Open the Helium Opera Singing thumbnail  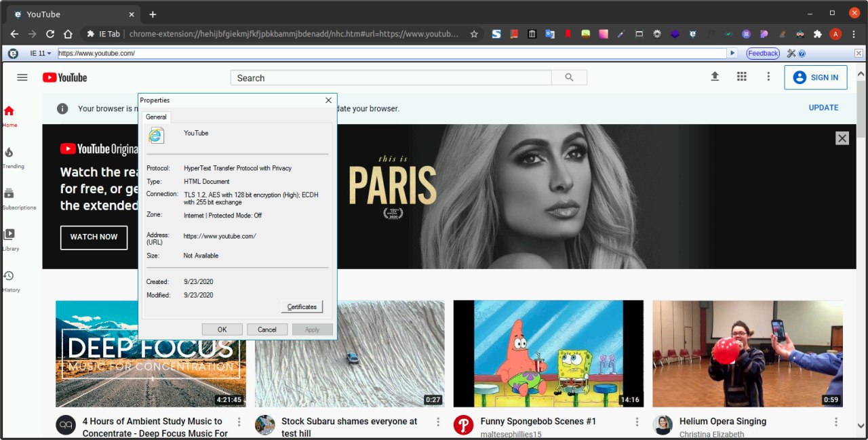(747, 354)
